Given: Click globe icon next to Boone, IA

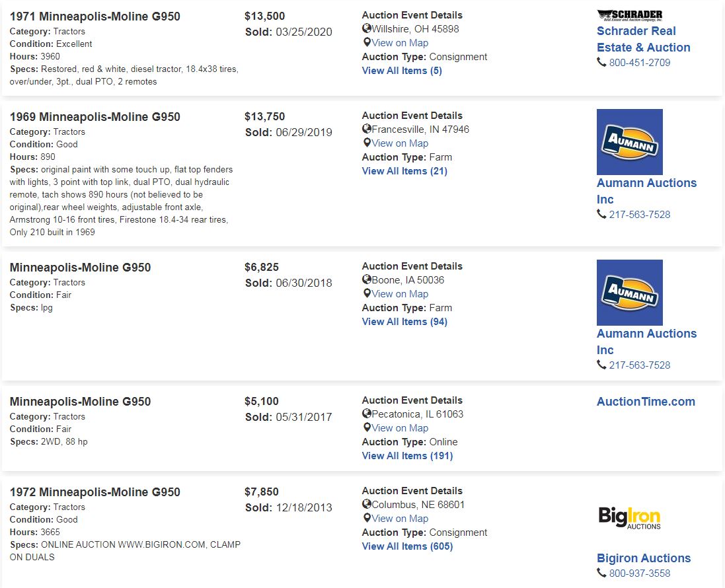Looking at the screenshot, I should [367, 279].
